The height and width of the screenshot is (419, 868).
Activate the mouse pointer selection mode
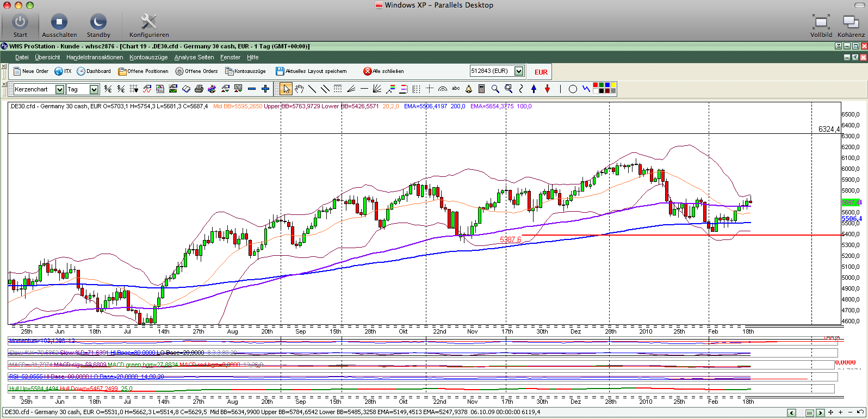click(286, 89)
